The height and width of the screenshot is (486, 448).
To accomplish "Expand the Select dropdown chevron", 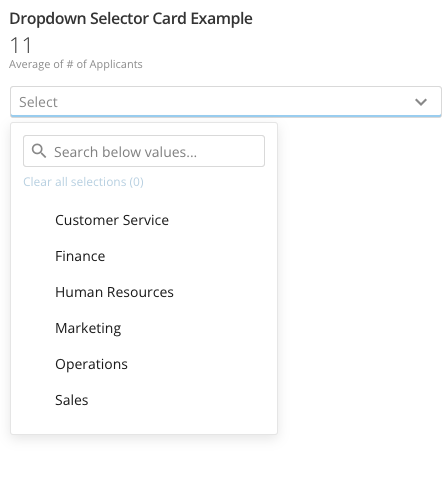I will point(421,102).
